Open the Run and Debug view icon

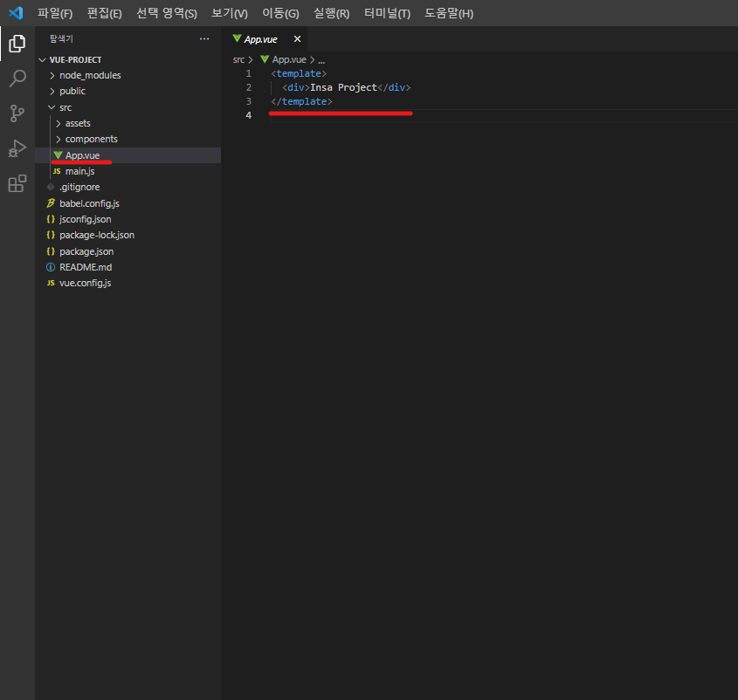pos(17,148)
